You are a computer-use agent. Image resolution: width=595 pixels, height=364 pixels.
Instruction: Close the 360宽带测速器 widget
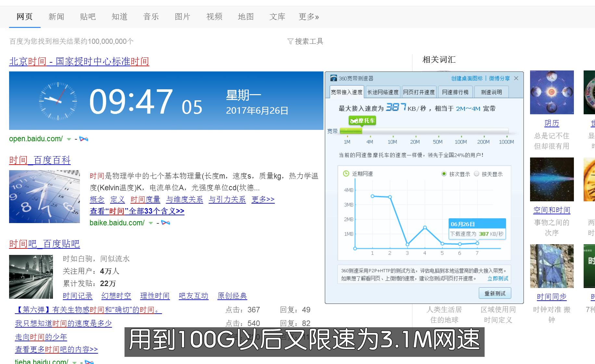516,78
